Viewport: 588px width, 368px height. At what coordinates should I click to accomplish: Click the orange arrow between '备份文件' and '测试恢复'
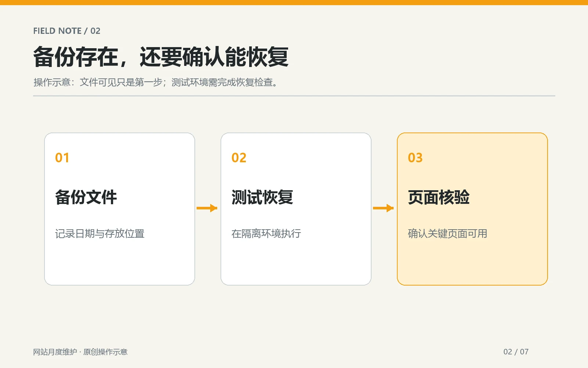pos(207,208)
